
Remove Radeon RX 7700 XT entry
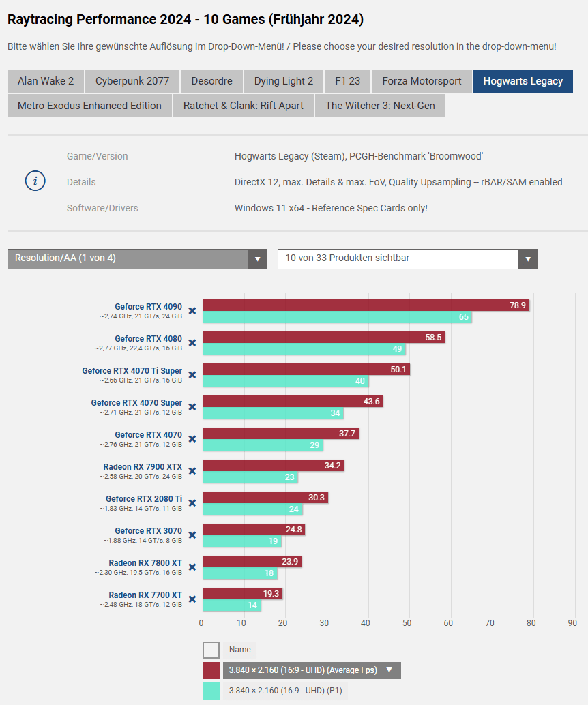coord(192,599)
